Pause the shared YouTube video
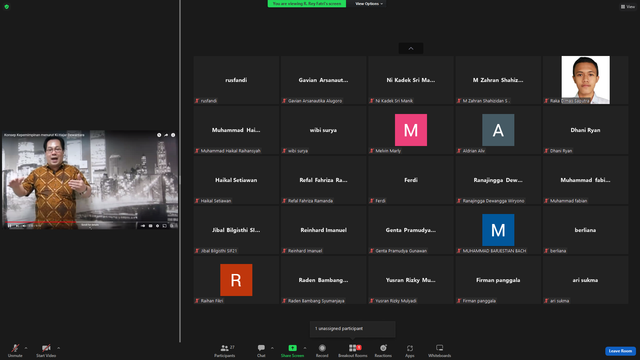Image resolution: width=640 pixels, height=360 pixels. pyautogui.click(x=9, y=226)
